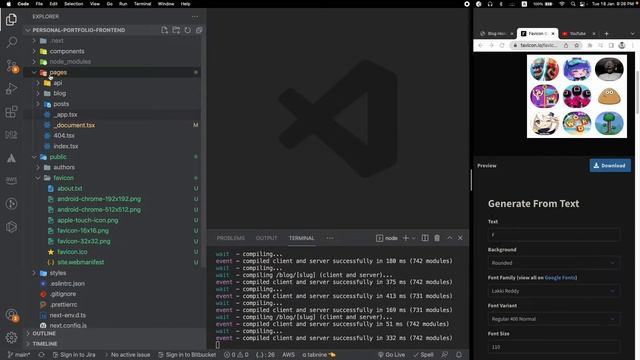This screenshot has width=640, height=360.
Task: Click the Download button
Action: point(610,165)
